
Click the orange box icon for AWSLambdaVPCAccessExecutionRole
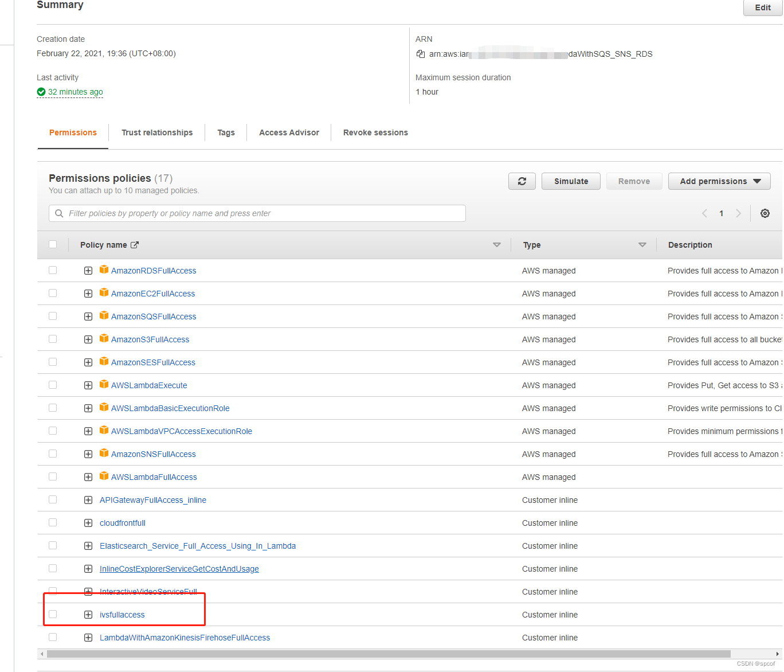[104, 430]
